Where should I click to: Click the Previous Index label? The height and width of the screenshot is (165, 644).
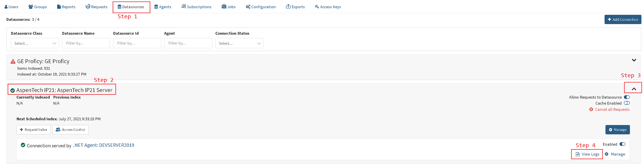tap(67, 97)
